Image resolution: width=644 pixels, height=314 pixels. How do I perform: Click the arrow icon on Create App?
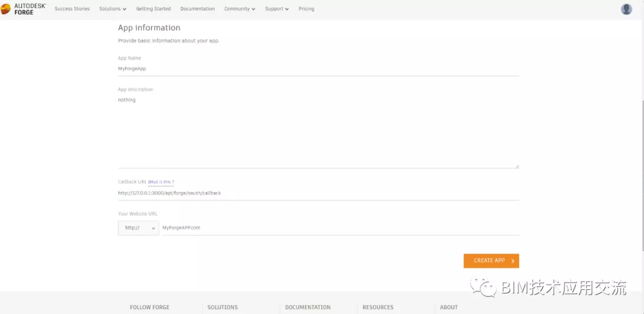pos(513,261)
